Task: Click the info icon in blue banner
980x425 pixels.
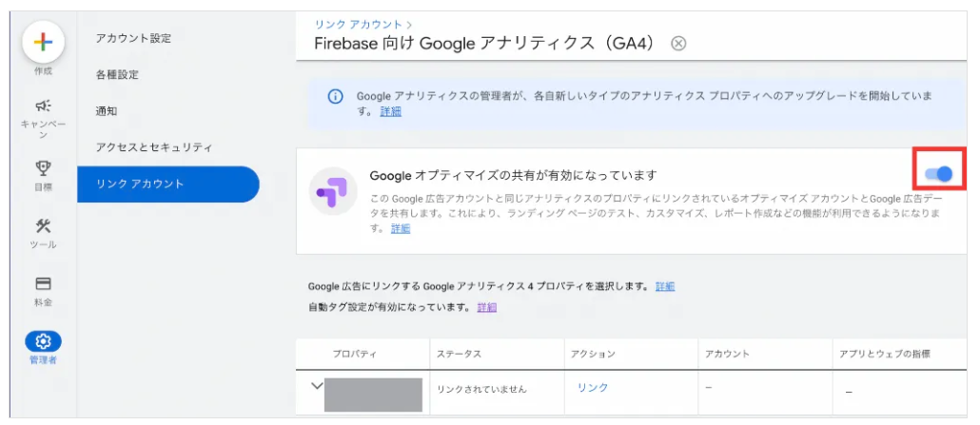Action: [335, 96]
